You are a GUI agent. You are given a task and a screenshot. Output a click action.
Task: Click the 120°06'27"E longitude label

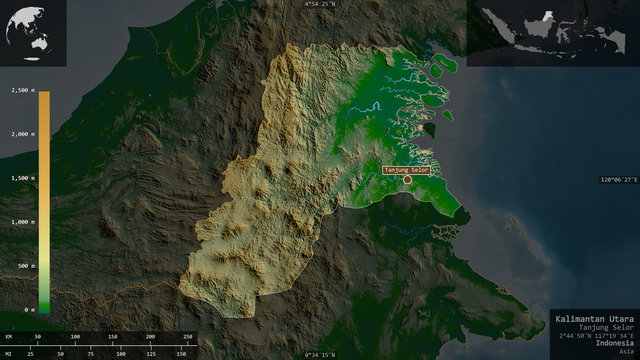[619, 180]
